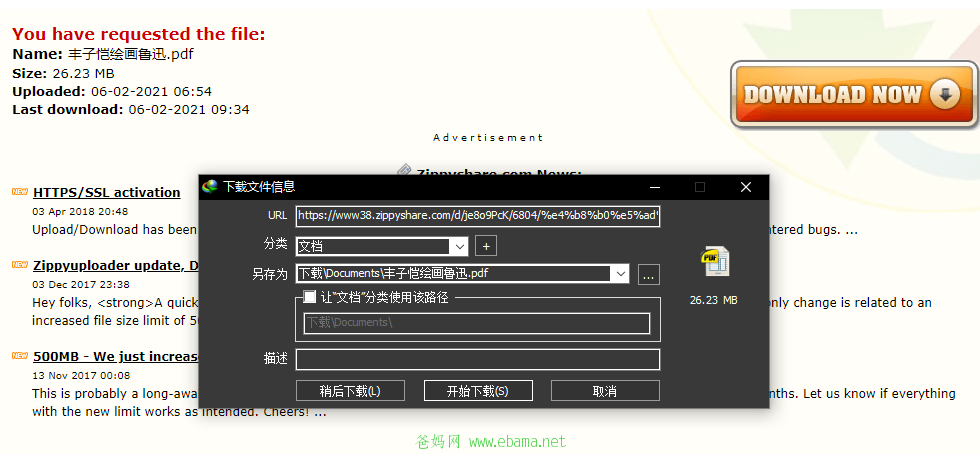Click 稍后下载(L) download later button
980x454 pixels.
pyautogui.click(x=350, y=391)
